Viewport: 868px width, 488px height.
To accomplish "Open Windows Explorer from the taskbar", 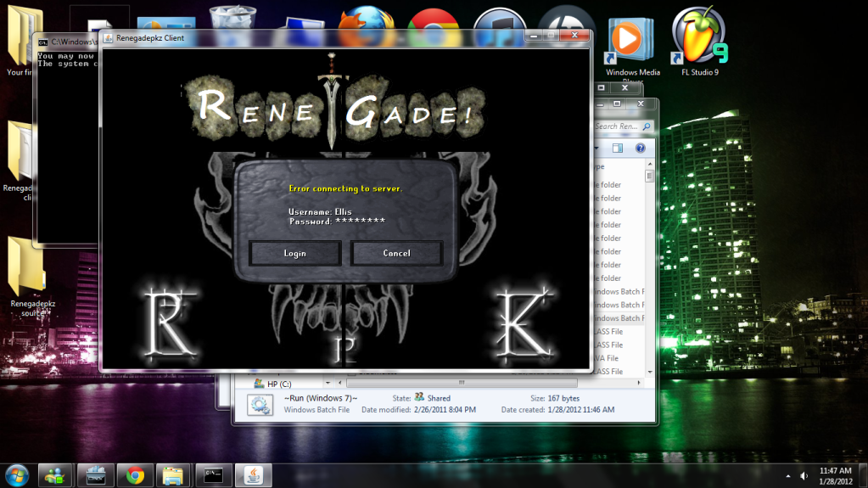I will click(x=173, y=474).
